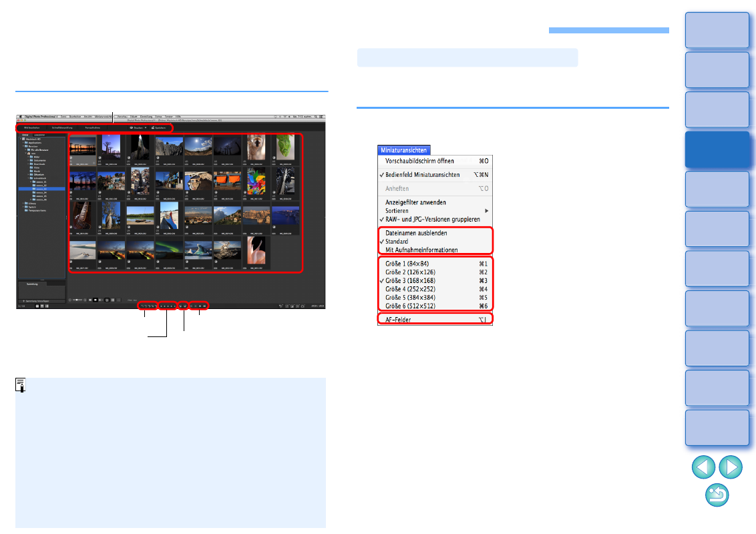The image size is (756, 534).
Task: Open the Sortieren submenu arrow
Action: pos(486,211)
